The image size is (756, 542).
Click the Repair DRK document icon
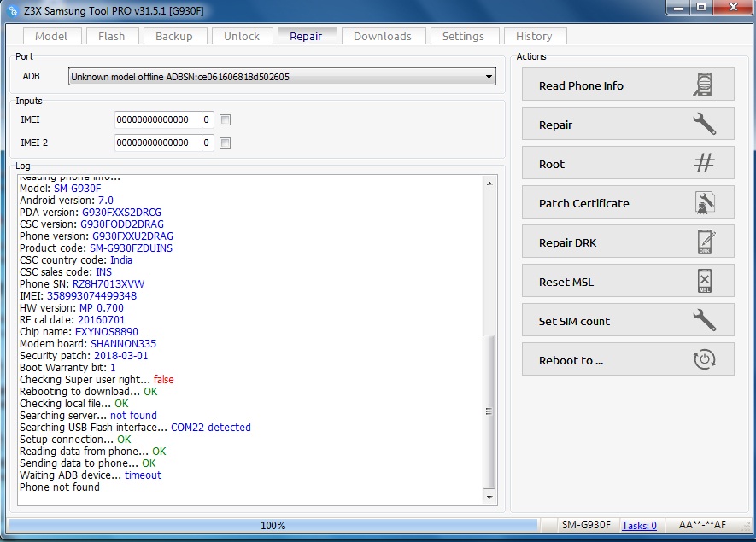tap(706, 242)
